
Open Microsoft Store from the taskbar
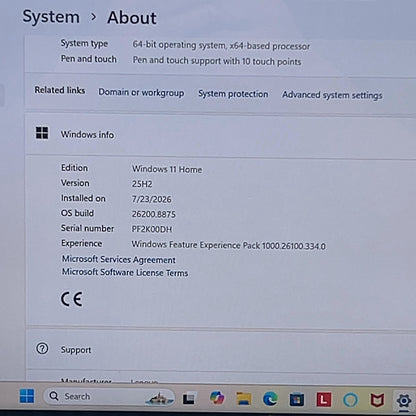pyautogui.click(x=297, y=399)
